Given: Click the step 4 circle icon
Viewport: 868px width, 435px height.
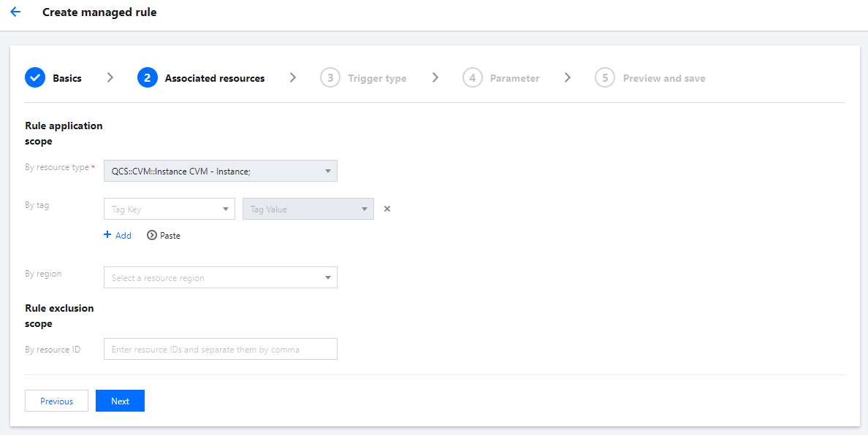Looking at the screenshot, I should pyautogui.click(x=473, y=78).
